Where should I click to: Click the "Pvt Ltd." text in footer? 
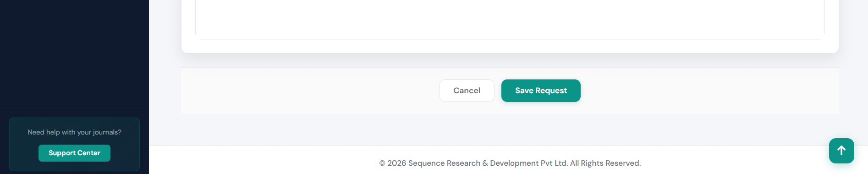555,163
